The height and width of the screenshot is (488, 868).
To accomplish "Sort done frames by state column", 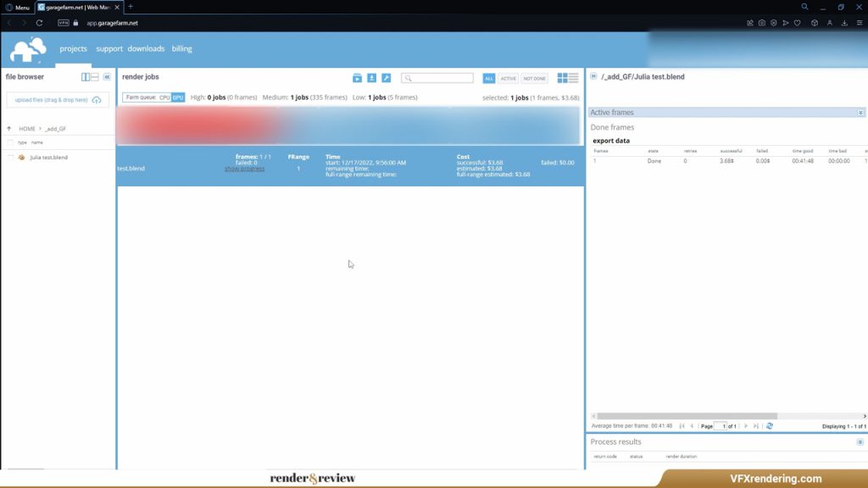I will [654, 151].
